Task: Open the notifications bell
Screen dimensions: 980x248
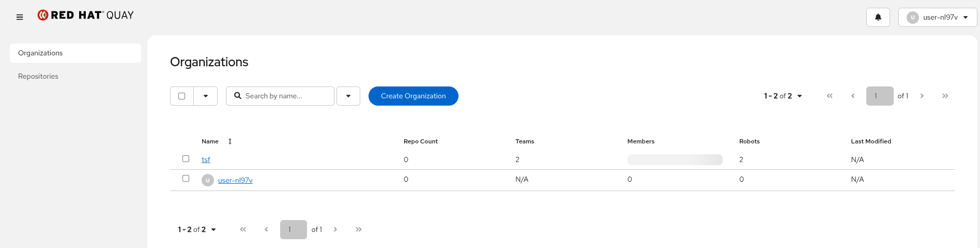Action: (878, 17)
